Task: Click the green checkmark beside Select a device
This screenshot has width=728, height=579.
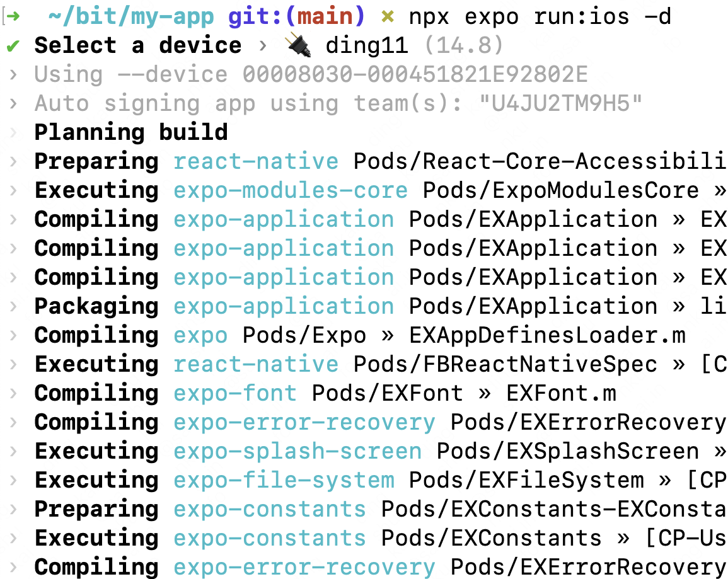Action: point(13,45)
